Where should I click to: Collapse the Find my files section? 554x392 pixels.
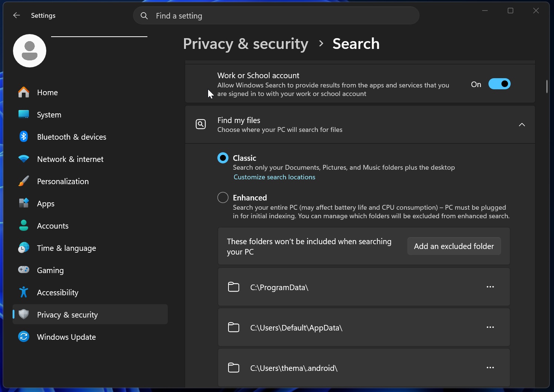point(522,124)
